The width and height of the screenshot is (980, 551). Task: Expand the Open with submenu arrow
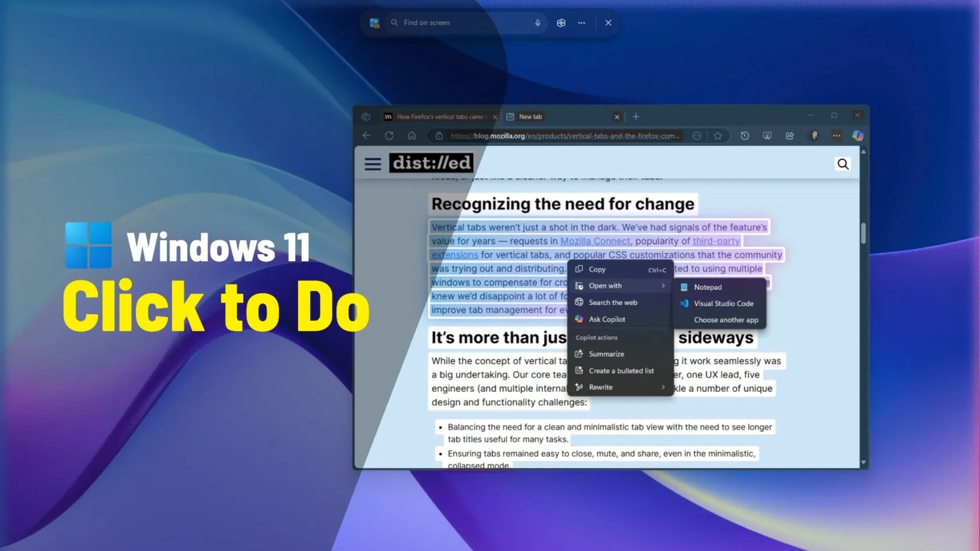(663, 286)
